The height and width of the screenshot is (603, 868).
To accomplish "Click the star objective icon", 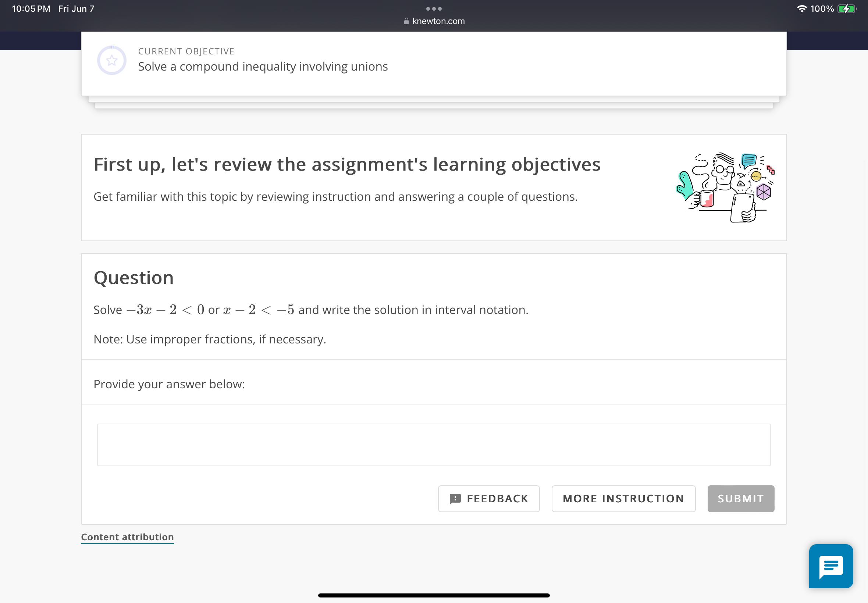I will (112, 60).
